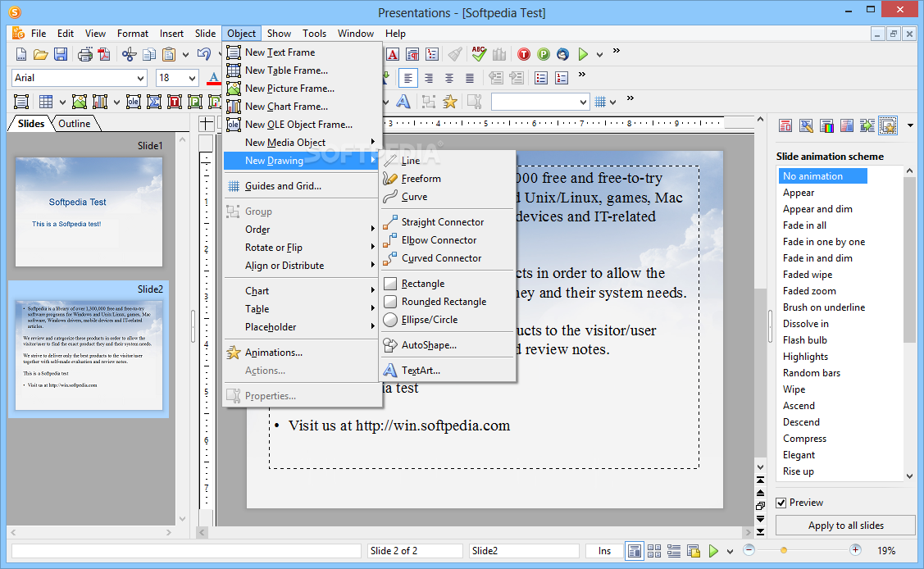The height and width of the screenshot is (569, 924).
Task: Select the Slide1 thumbnail
Action: point(89,212)
